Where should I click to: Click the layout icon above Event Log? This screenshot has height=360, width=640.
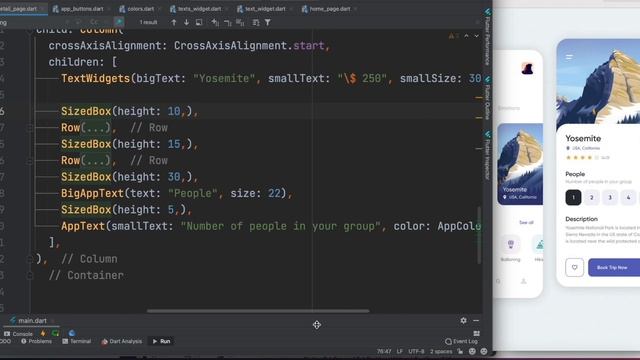coord(476,333)
